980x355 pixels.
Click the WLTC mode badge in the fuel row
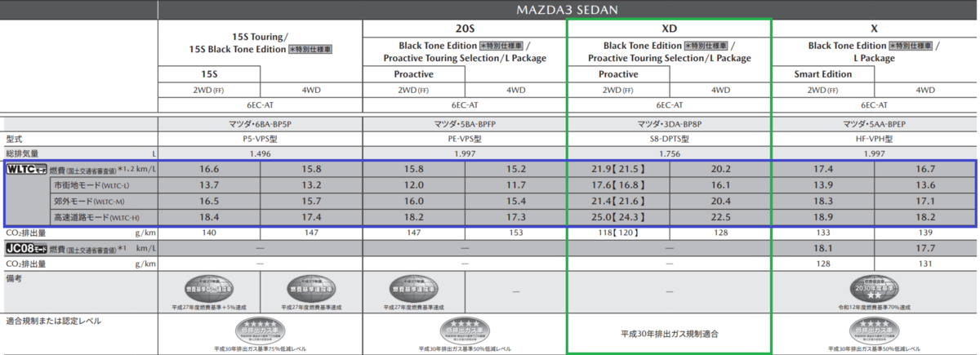26,170
